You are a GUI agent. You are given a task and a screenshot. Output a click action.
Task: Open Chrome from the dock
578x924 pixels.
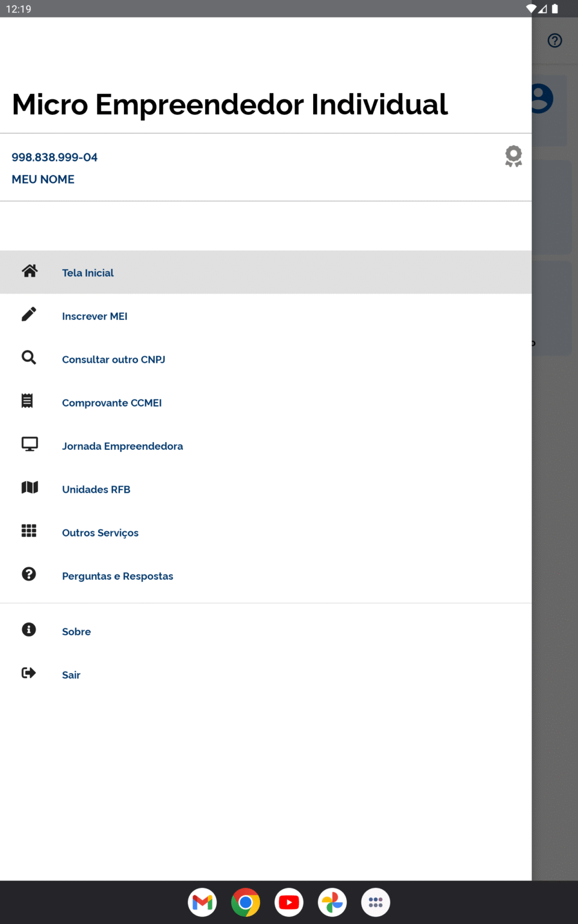coord(246,902)
